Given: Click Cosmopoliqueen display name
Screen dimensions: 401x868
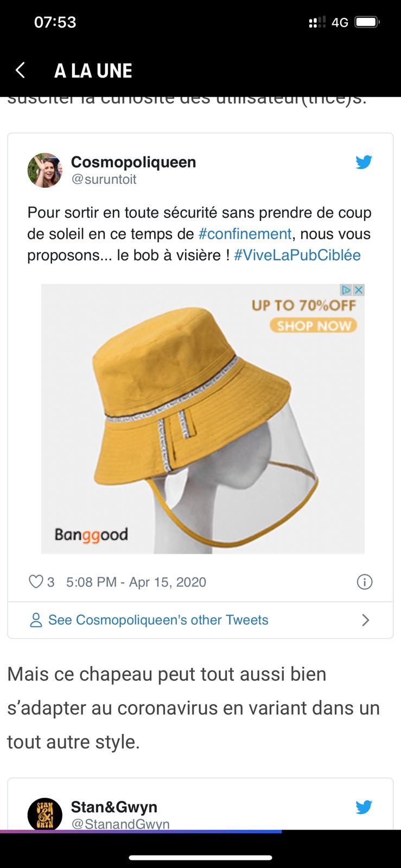Looking at the screenshot, I should [133, 162].
